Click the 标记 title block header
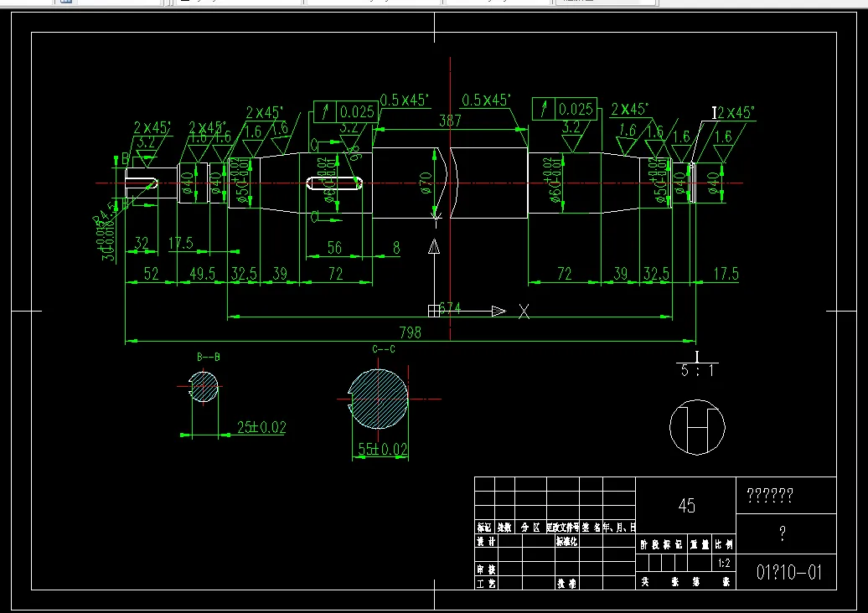This screenshot has width=868, height=613. [x=484, y=528]
